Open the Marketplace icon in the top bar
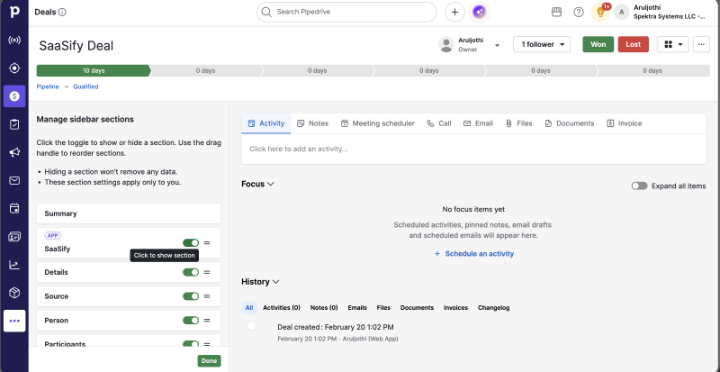This screenshot has height=372, width=720. click(557, 12)
